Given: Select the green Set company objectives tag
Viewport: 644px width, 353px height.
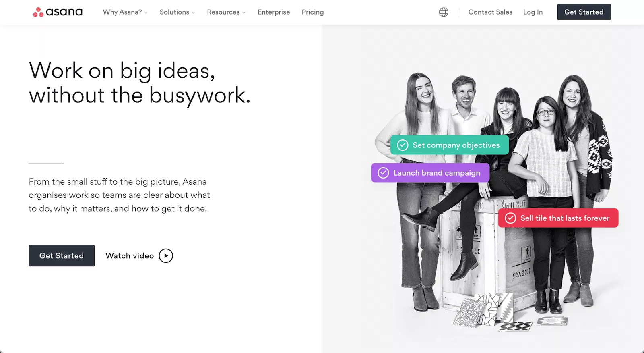Looking at the screenshot, I should pyautogui.click(x=456, y=145).
